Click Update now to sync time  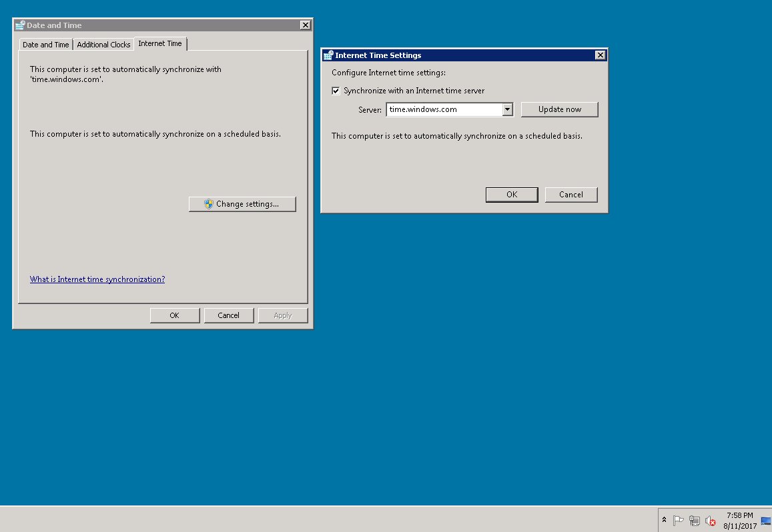pyautogui.click(x=560, y=109)
